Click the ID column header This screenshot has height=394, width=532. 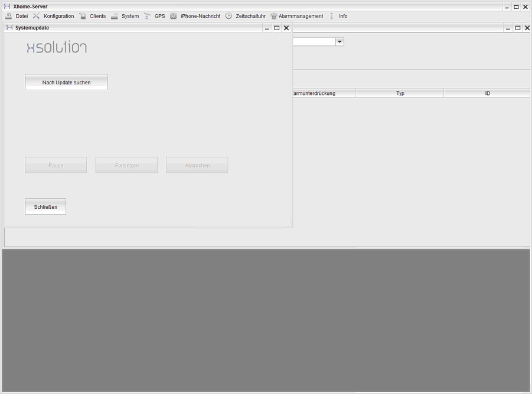(487, 93)
